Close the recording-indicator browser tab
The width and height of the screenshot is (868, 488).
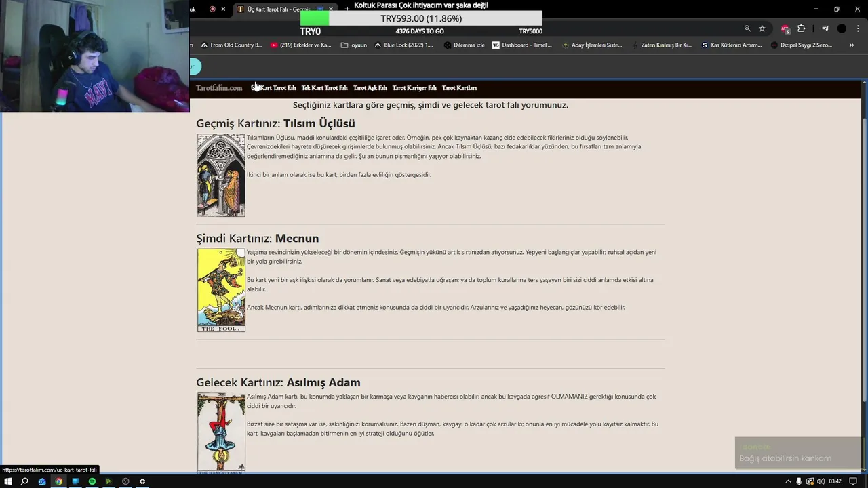(223, 9)
